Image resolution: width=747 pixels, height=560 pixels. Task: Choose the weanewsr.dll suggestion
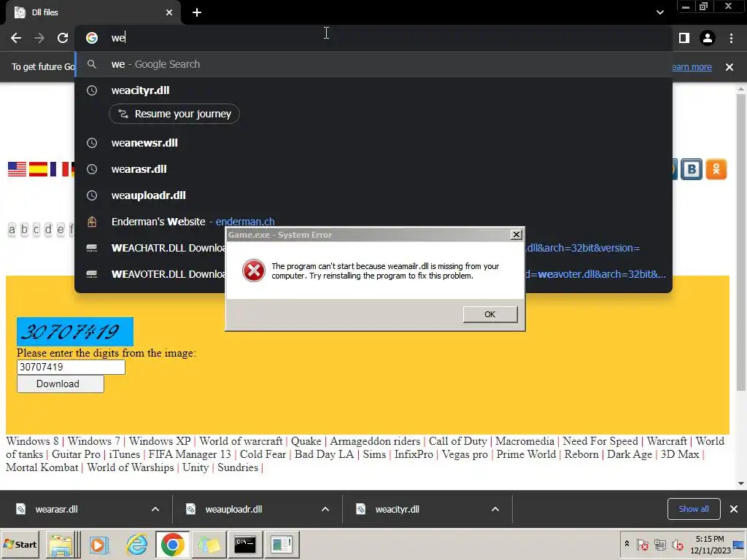(x=373, y=143)
